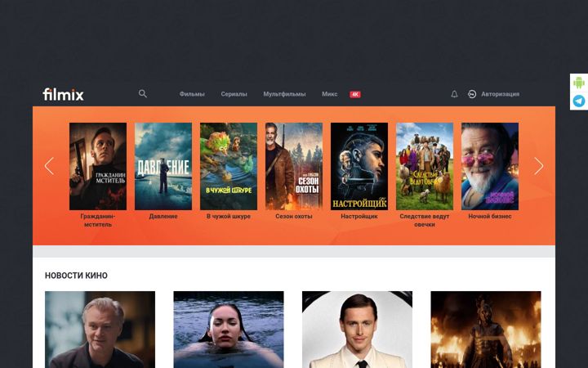Open the Android app icon
The height and width of the screenshot is (368, 588).
click(579, 83)
